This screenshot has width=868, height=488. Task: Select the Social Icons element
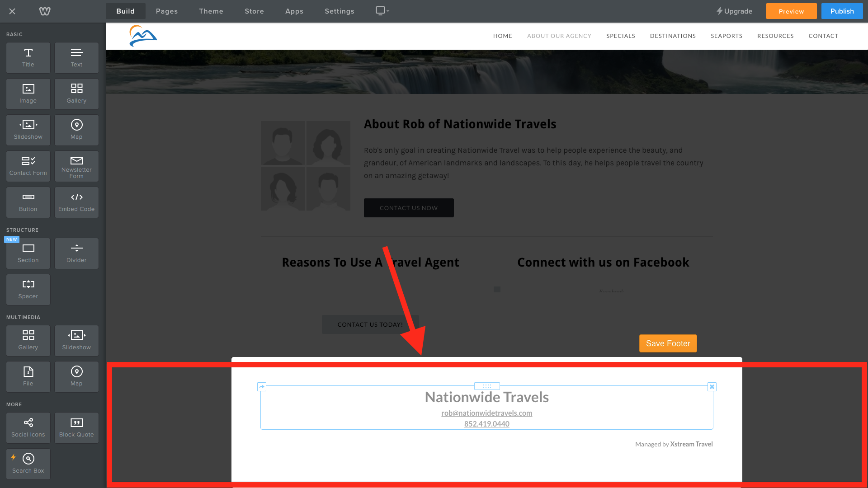tap(28, 428)
